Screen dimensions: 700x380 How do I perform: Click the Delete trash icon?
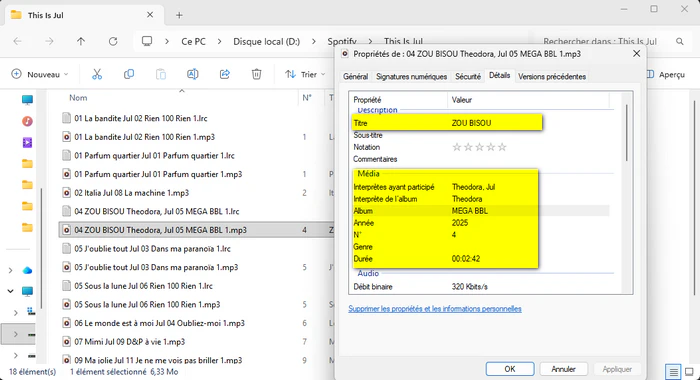[x=256, y=74]
